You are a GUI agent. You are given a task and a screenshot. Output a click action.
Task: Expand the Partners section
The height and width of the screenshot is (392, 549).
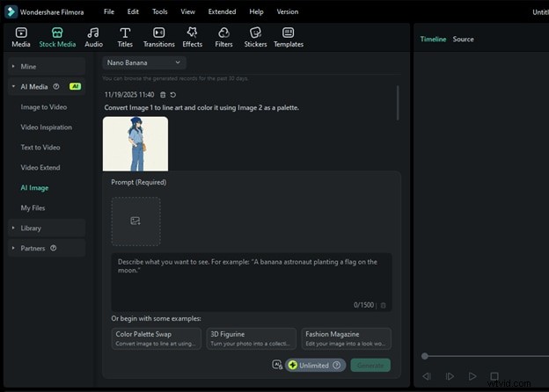coord(13,248)
